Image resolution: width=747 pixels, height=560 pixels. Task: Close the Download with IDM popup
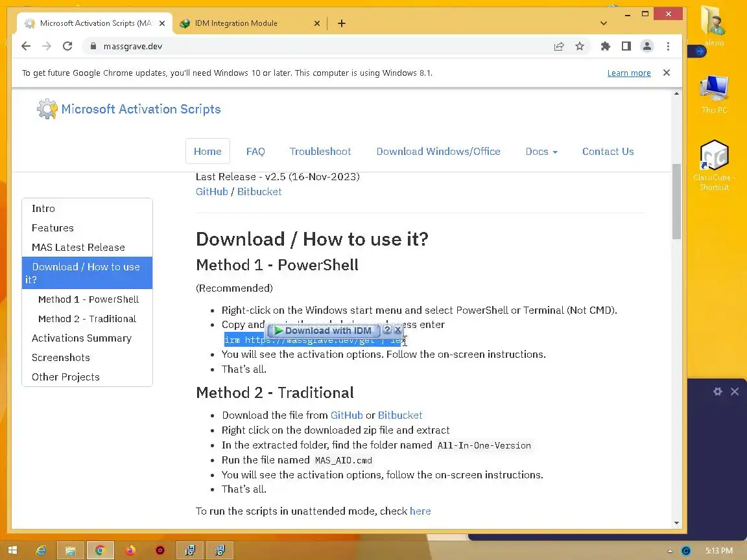click(x=397, y=329)
